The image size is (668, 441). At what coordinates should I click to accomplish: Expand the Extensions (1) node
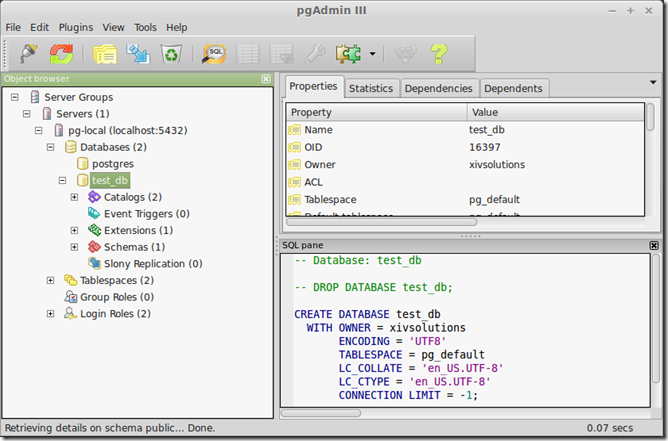point(75,231)
